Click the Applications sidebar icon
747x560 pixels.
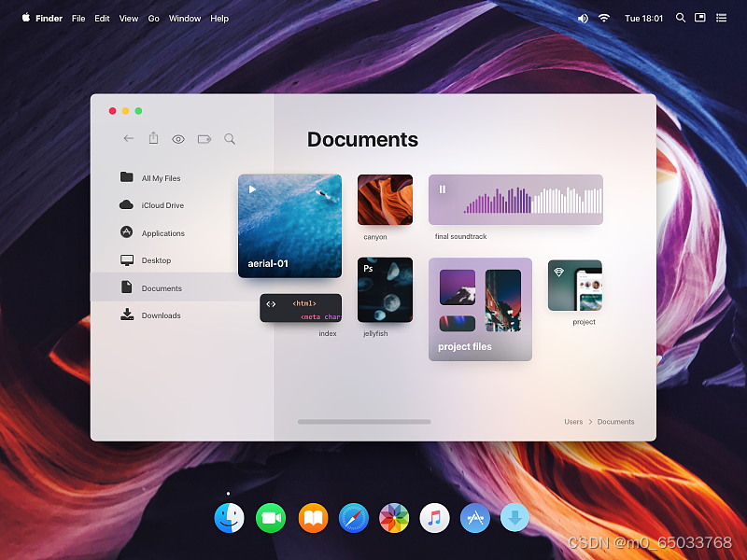pyautogui.click(x=126, y=231)
